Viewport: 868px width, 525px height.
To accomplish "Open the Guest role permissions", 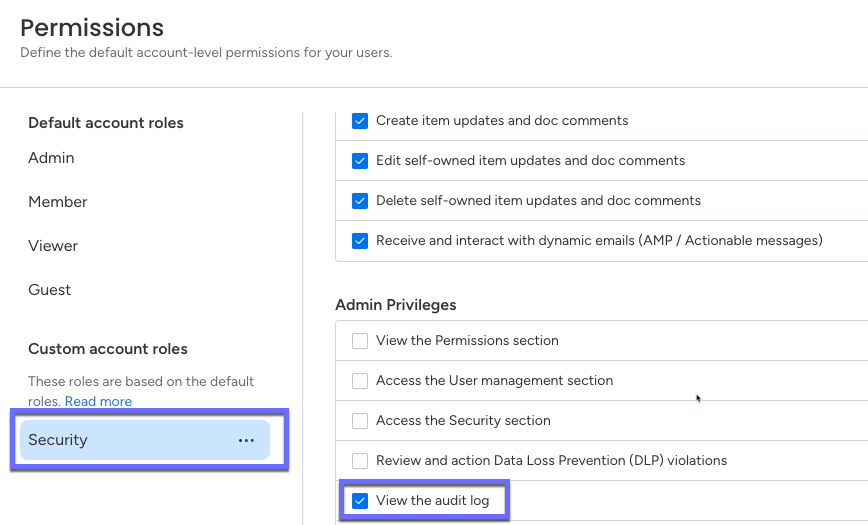I will (x=50, y=290).
